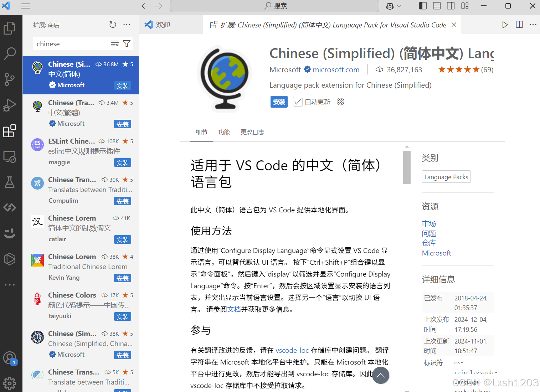Select Chinese (Simplified) 中文(简体) list entry
This screenshot has height=392, width=540.
(81, 75)
